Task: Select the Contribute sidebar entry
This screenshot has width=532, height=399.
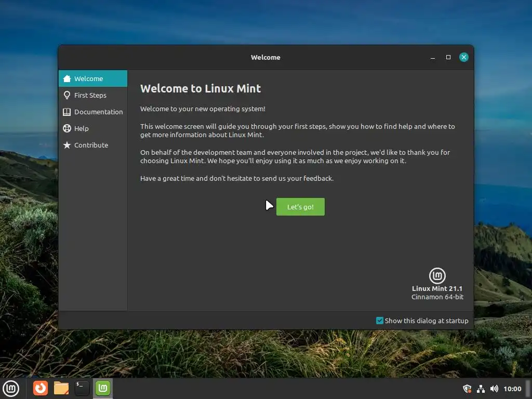Action: 92,145
